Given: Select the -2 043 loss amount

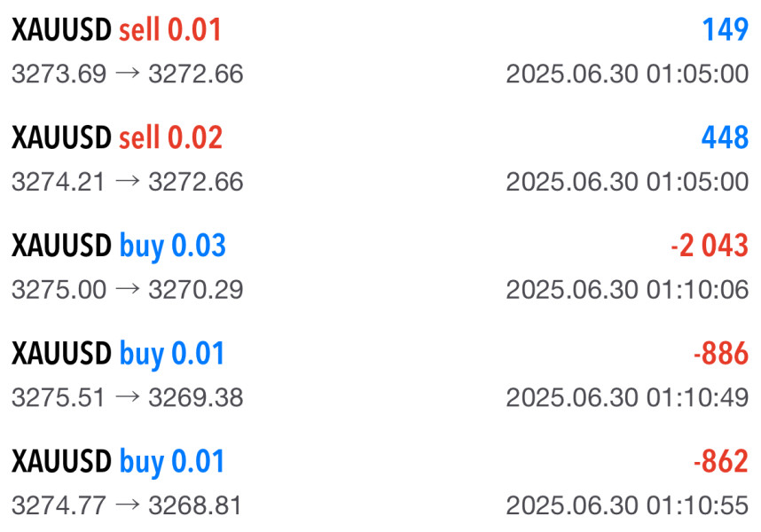Looking at the screenshot, I should [709, 246].
